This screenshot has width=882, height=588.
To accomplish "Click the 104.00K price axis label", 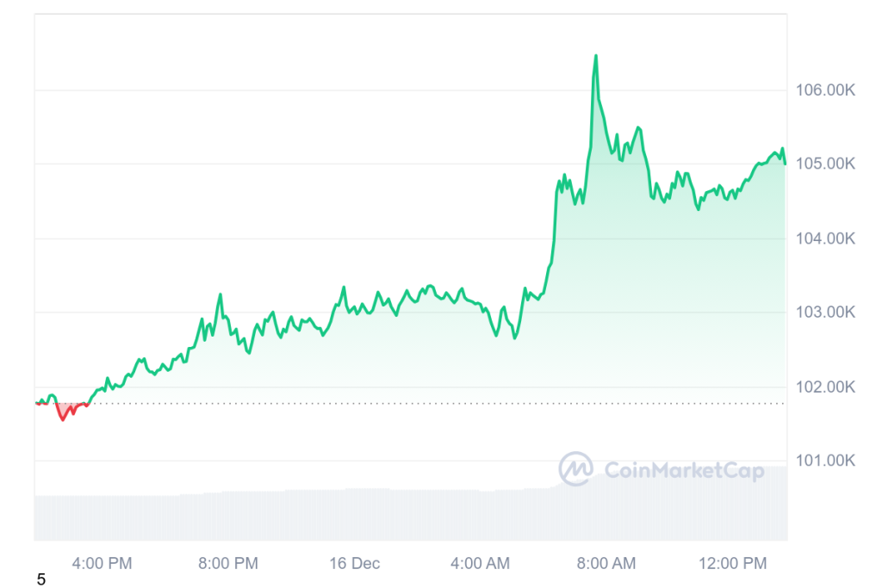I will click(x=826, y=238).
